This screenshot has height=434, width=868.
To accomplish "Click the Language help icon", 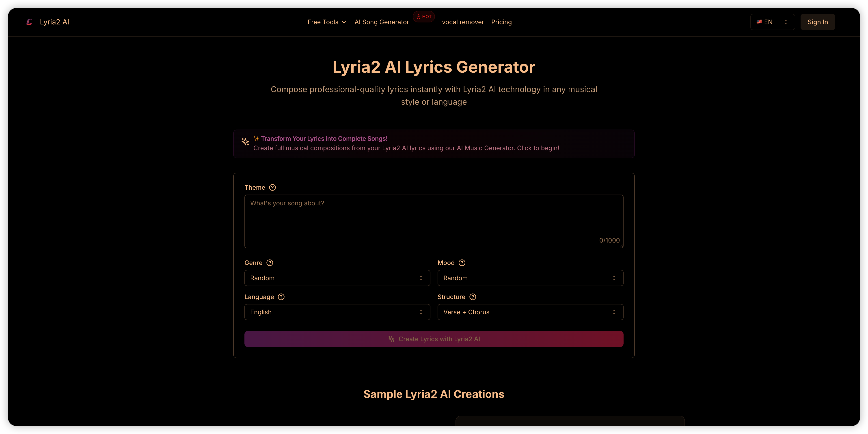I will click(x=281, y=297).
